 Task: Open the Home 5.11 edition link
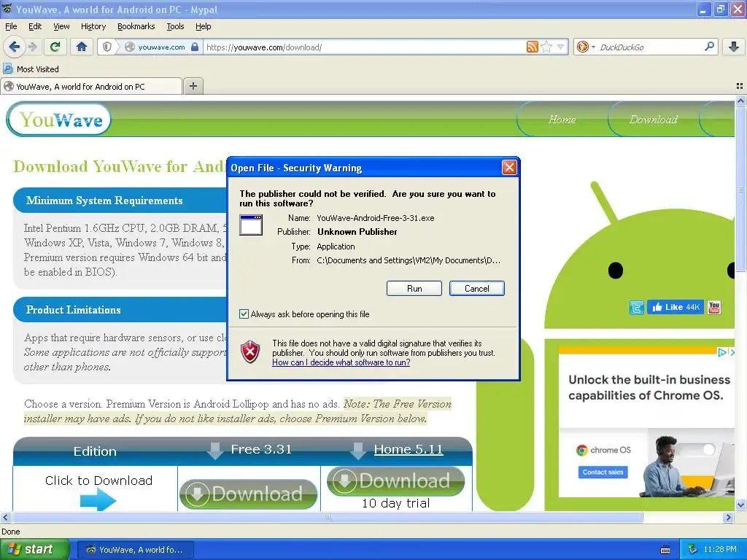point(409,449)
